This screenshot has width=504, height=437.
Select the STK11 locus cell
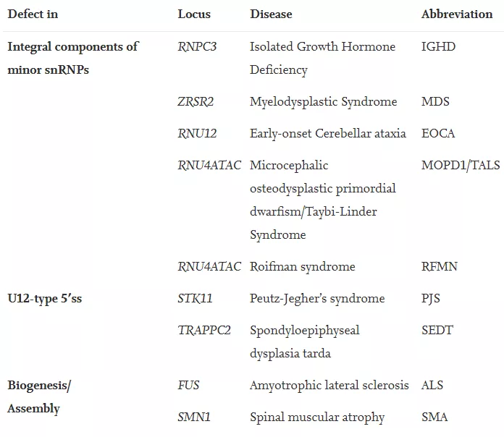[195, 298]
